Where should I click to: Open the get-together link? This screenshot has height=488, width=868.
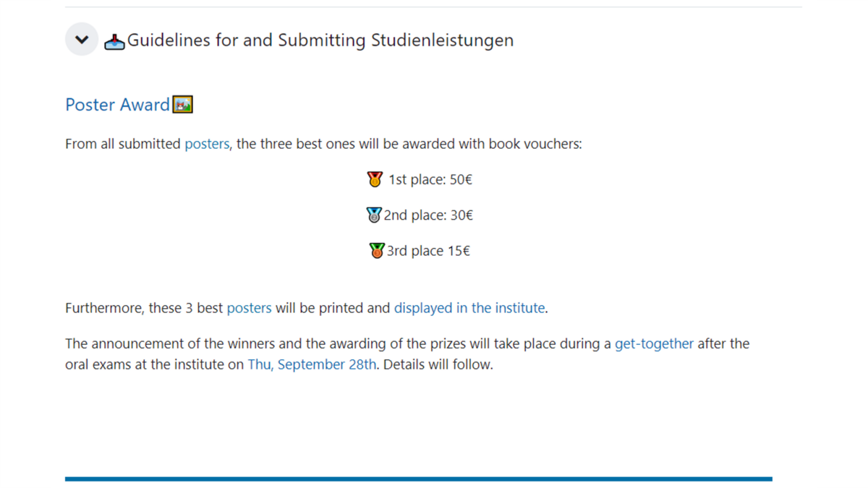pos(654,343)
